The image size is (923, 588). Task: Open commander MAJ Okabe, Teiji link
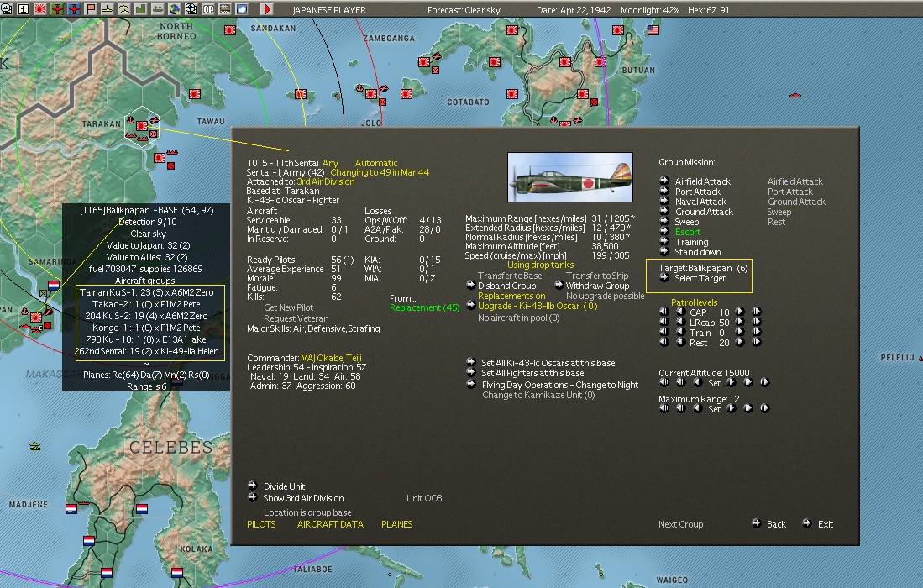tap(331, 358)
